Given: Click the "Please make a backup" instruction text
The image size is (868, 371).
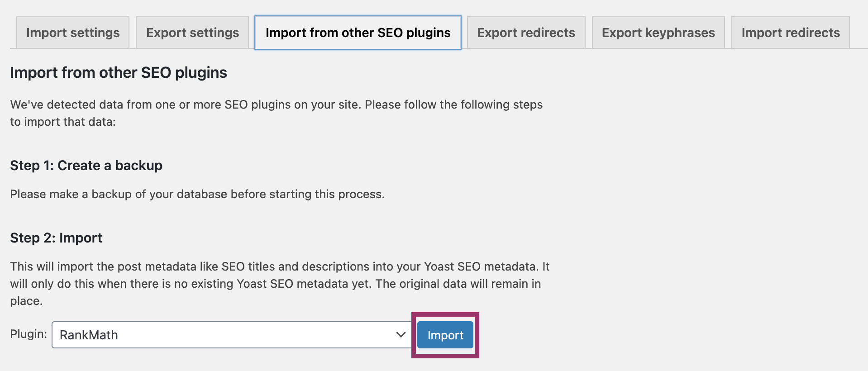Looking at the screenshot, I should pyautogui.click(x=197, y=194).
